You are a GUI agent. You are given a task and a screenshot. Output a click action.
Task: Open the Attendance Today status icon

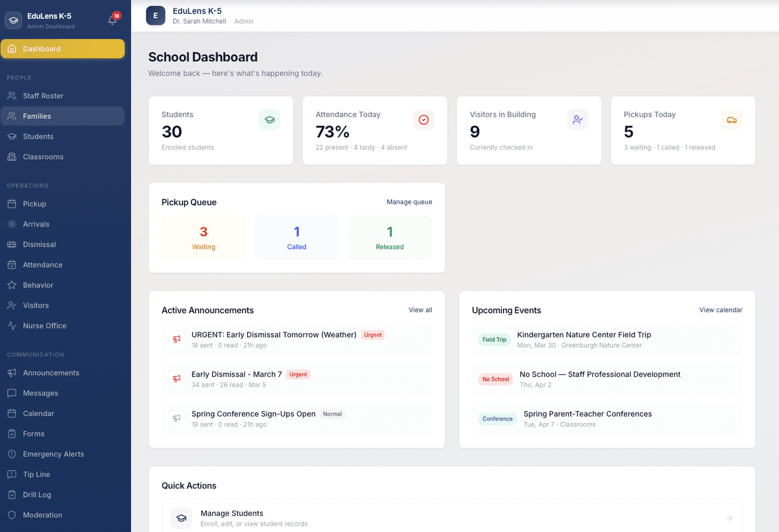pyautogui.click(x=423, y=119)
